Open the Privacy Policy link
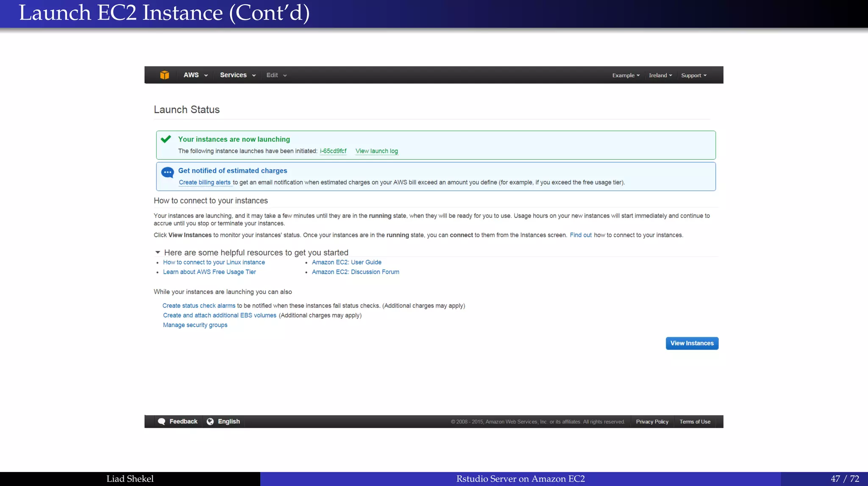Image resolution: width=868 pixels, height=486 pixels. [x=652, y=422]
